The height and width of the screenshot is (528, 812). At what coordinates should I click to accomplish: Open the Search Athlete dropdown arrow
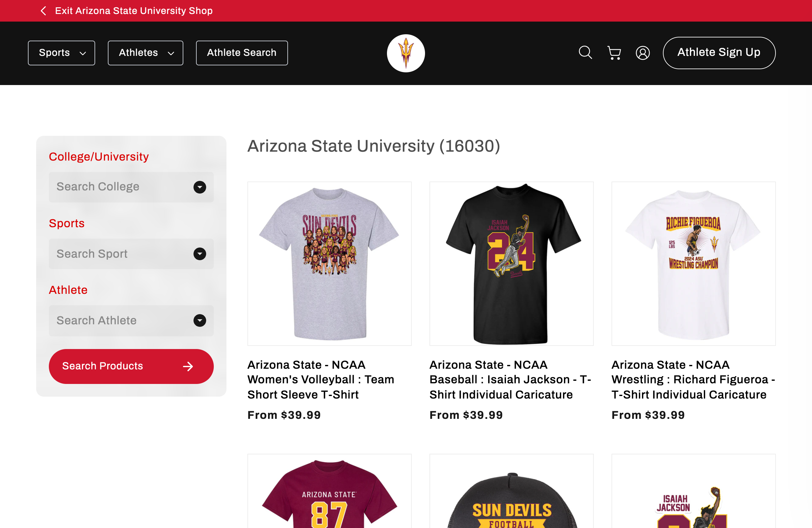[x=200, y=320]
